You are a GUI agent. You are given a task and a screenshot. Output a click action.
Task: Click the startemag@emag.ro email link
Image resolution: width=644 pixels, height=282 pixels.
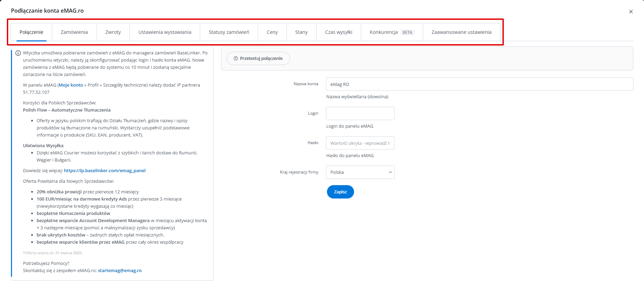click(120, 271)
